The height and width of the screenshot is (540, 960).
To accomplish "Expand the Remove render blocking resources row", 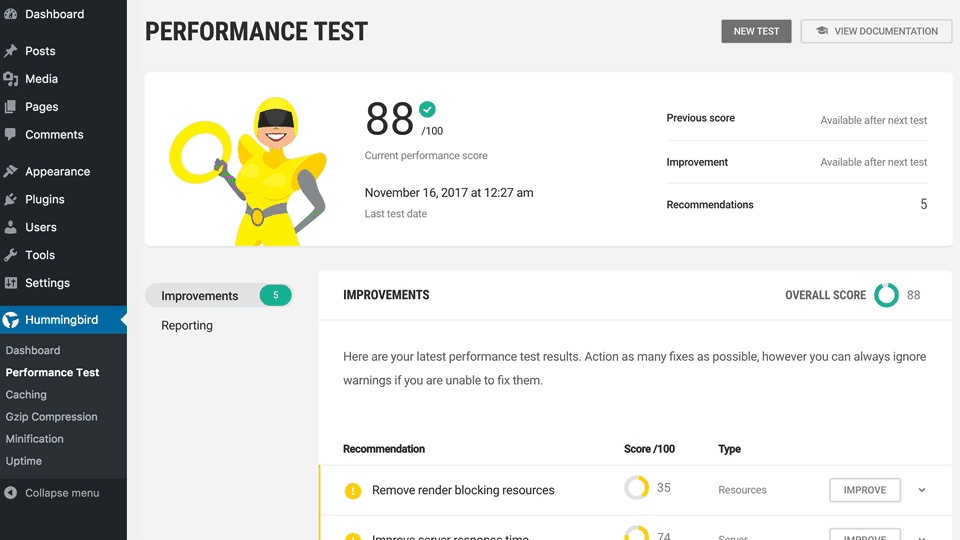I will tap(922, 491).
